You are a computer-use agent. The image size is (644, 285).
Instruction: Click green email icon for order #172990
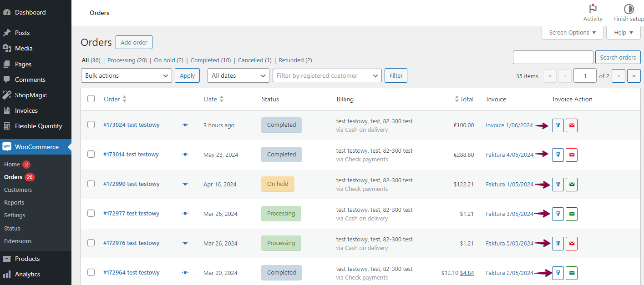[x=572, y=185]
